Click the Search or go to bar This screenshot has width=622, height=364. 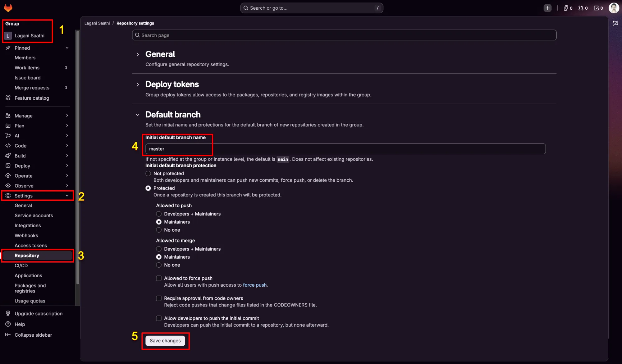pos(311,8)
